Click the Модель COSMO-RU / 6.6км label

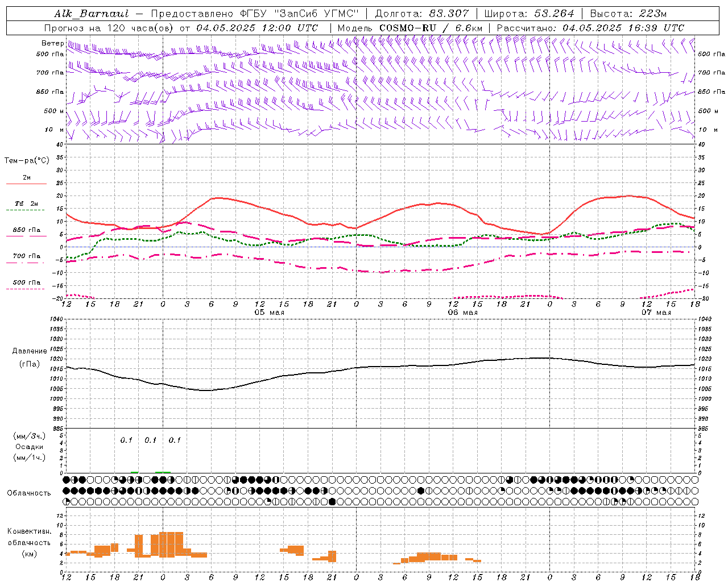pos(409,28)
